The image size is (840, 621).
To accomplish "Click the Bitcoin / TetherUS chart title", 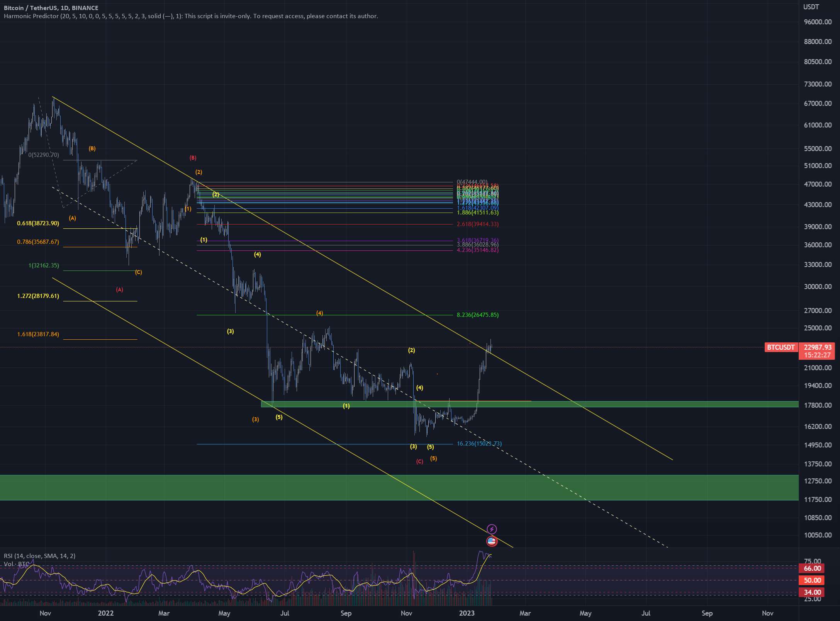I will 51,8.
